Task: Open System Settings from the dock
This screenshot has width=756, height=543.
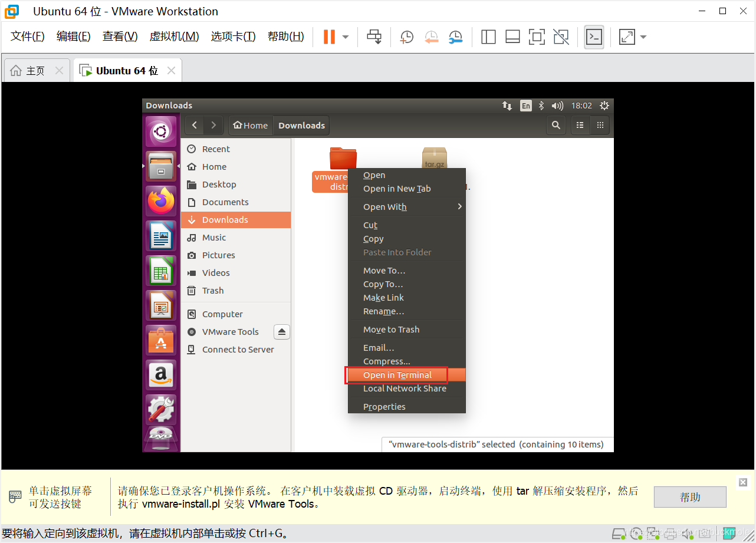Action: point(161,410)
